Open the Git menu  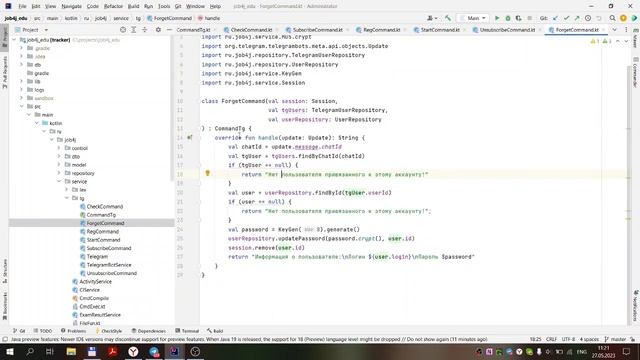pyautogui.click(x=178, y=6)
